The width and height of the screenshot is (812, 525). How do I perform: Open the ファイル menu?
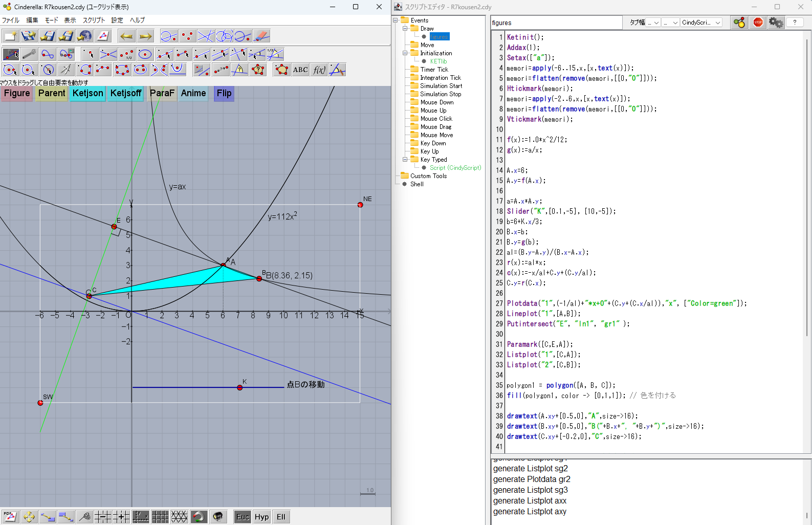coord(11,20)
